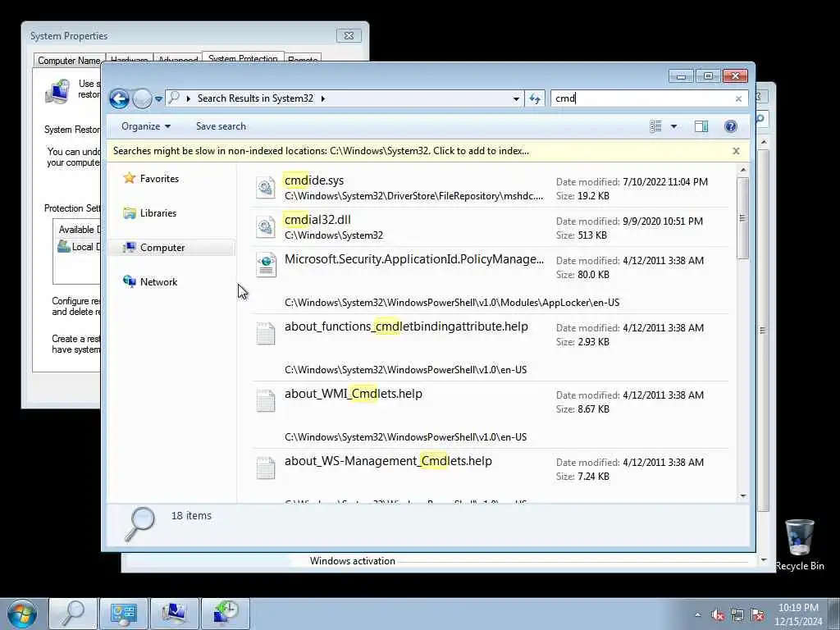Open the view options dropdown arrow
This screenshot has width=840, height=630.
[674, 126]
